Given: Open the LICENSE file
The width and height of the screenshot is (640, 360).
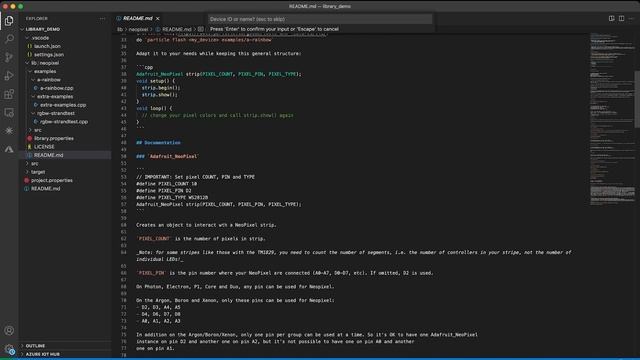Looking at the screenshot, I should coord(44,147).
